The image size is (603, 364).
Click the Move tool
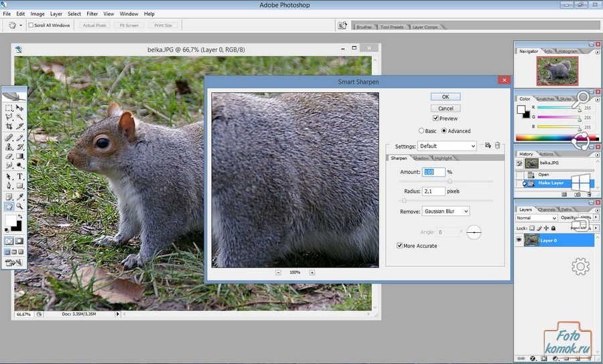pyautogui.click(x=20, y=108)
